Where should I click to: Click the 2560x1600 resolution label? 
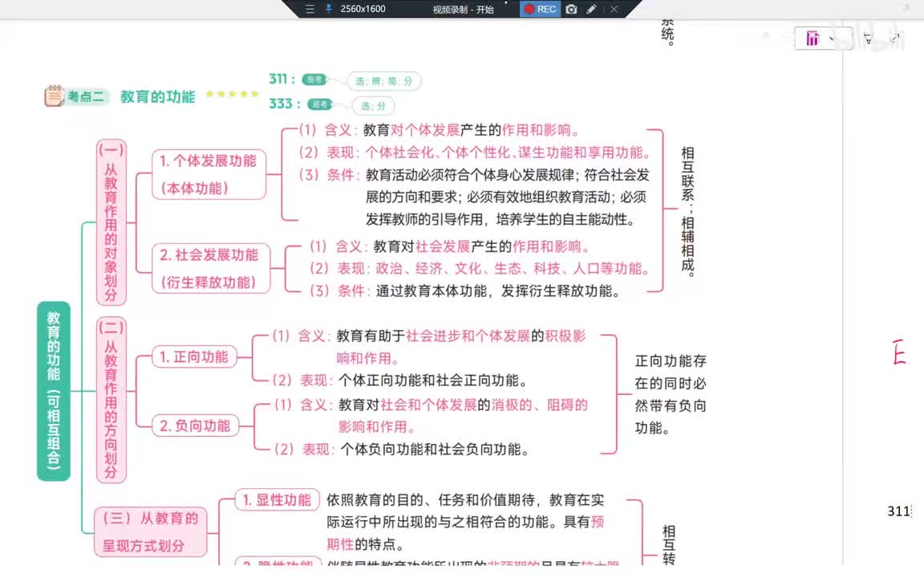point(363,9)
